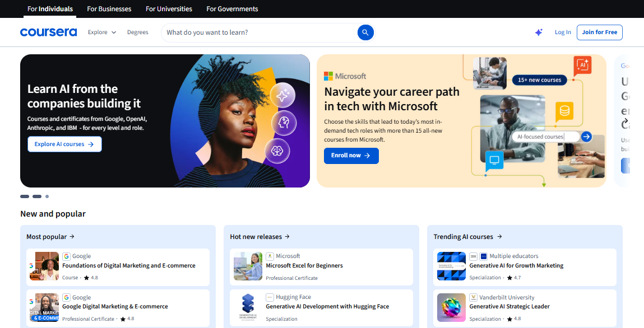Image resolution: width=644 pixels, height=328 pixels.
Task: Open Microsoft Excel for Beginners thumbnail
Action: click(x=248, y=266)
